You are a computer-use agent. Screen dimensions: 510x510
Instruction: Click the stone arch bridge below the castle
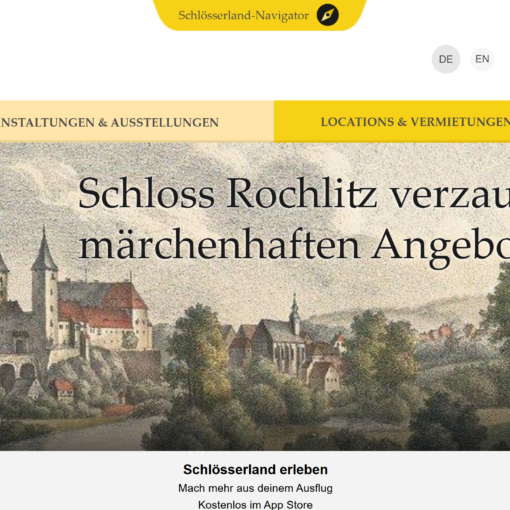pyautogui.click(x=17, y=370)
